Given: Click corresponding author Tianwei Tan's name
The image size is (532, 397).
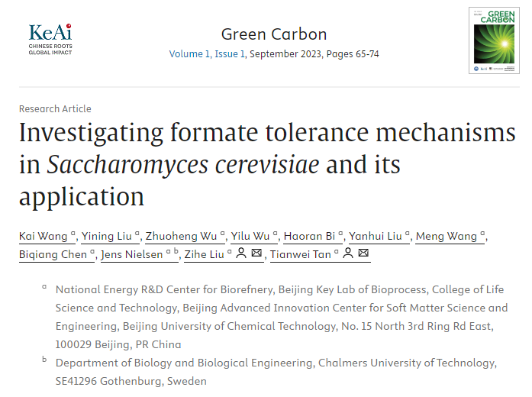Looking at the screenshot, I should [301, 254].
